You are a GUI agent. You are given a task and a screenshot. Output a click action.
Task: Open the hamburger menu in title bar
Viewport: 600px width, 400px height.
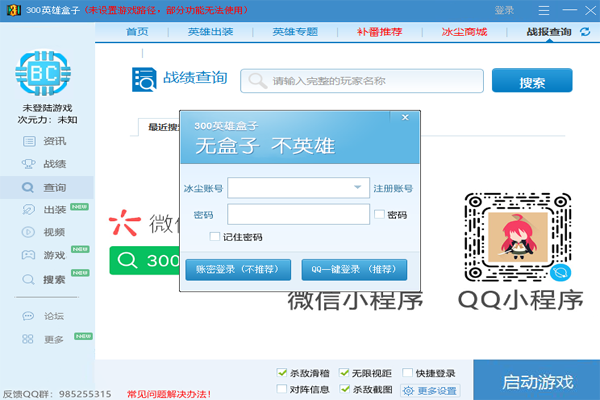[x=543, y=10]
